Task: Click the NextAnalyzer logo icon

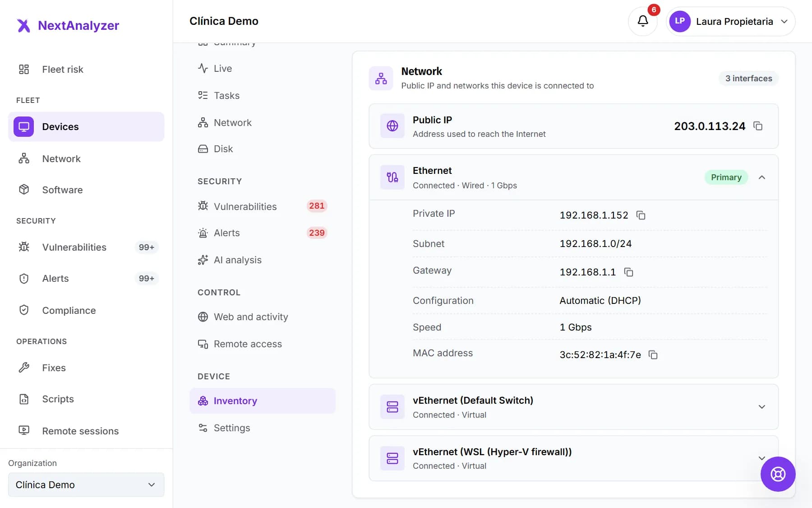Action: (23, 25)
